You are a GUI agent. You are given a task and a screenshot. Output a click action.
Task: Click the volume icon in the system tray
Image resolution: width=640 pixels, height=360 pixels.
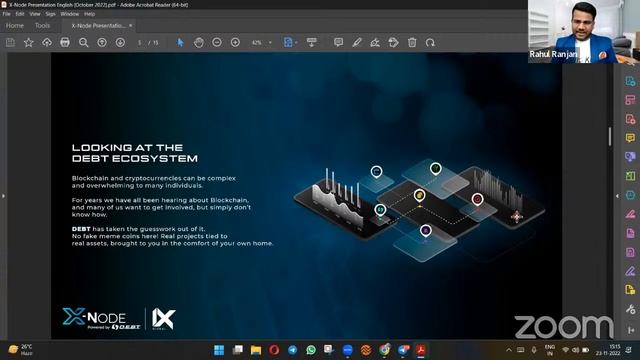pos(576,350)
